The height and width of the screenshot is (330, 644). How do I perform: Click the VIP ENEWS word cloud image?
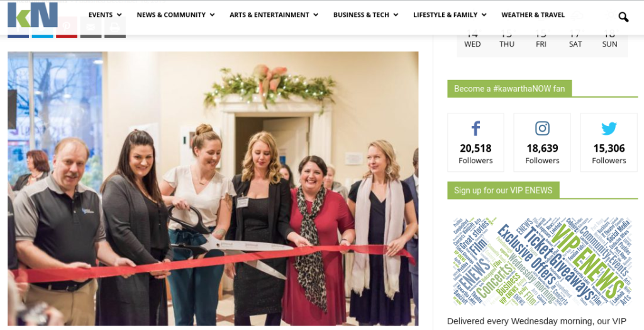(542, 261)
